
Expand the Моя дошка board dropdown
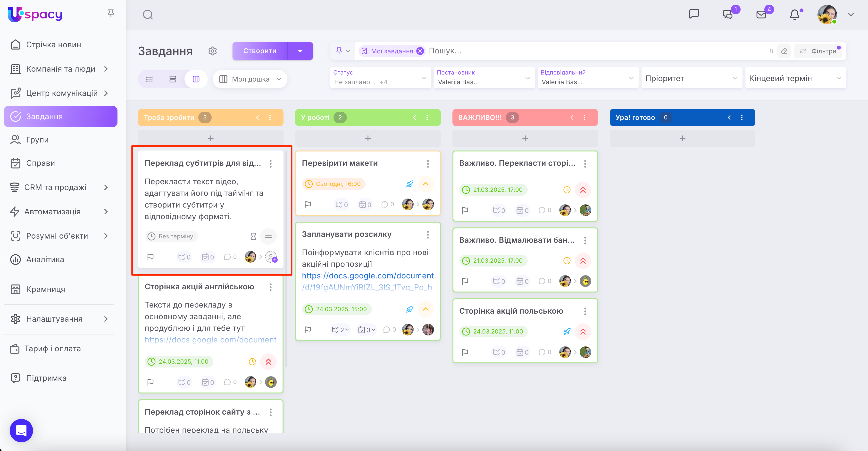[250, 79]
